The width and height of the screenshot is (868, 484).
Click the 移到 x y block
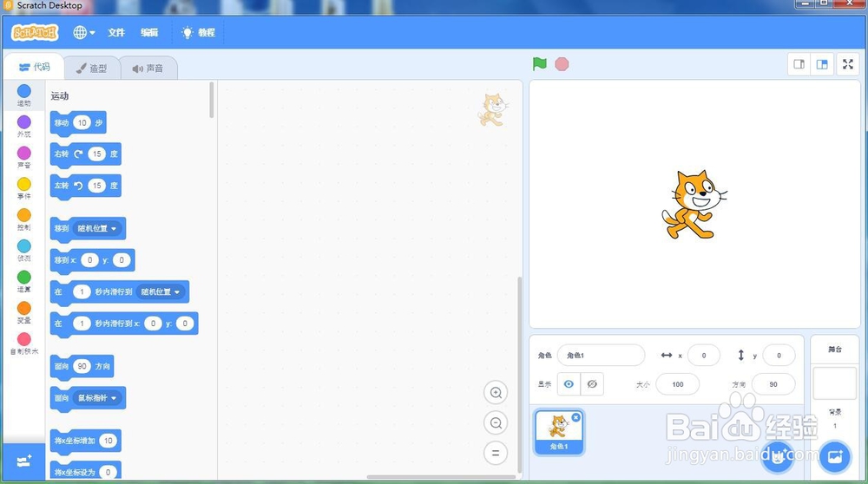93,260
